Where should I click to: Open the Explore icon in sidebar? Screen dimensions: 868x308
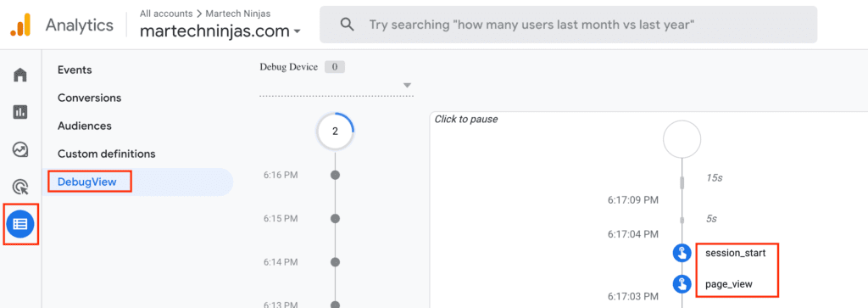20,149
